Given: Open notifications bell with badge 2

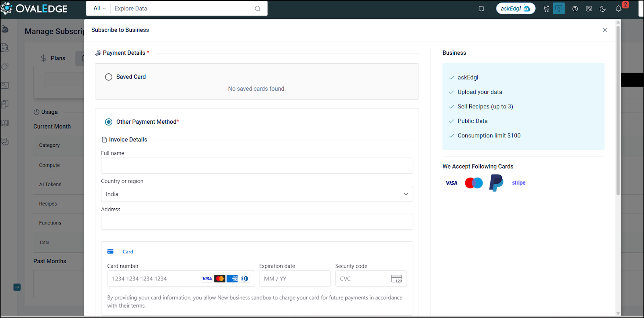Looking at the screenshot, I should pyautogui.click(x=619, y=8).
